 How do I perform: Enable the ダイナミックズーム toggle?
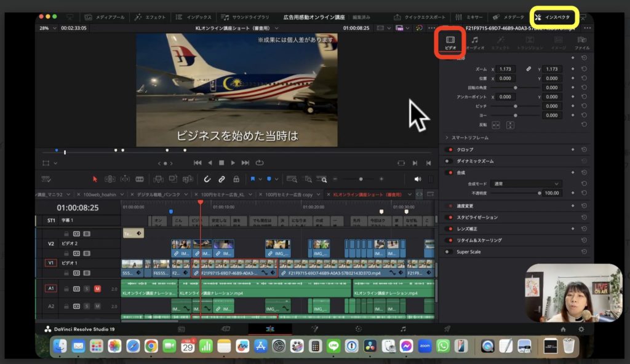point(449,161)
